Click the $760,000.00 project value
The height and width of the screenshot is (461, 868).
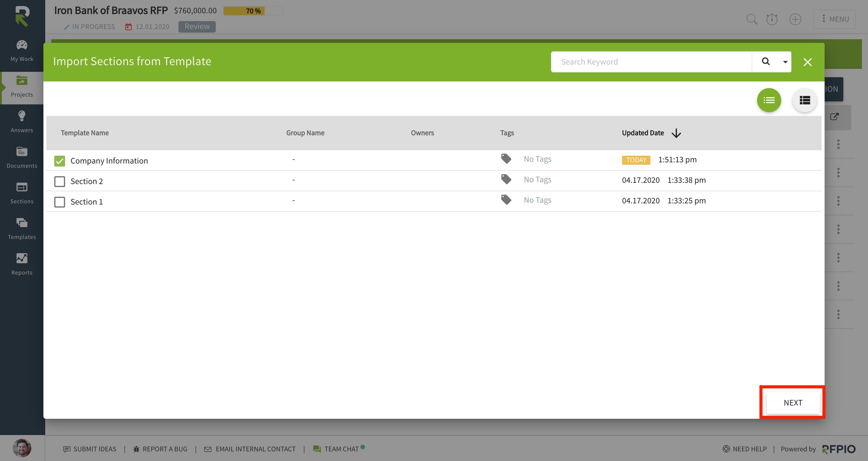[195, 11]
